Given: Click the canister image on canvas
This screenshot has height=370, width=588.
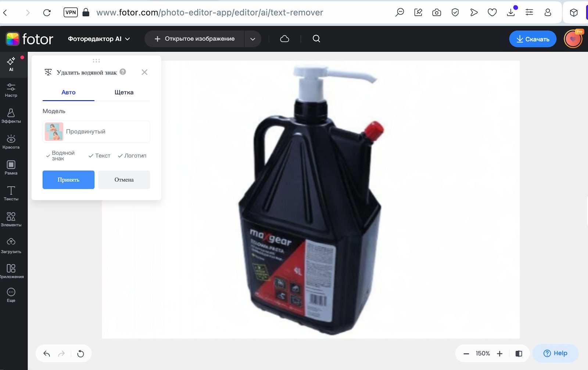Looking at the screenshot, I should tap(311, 200).
